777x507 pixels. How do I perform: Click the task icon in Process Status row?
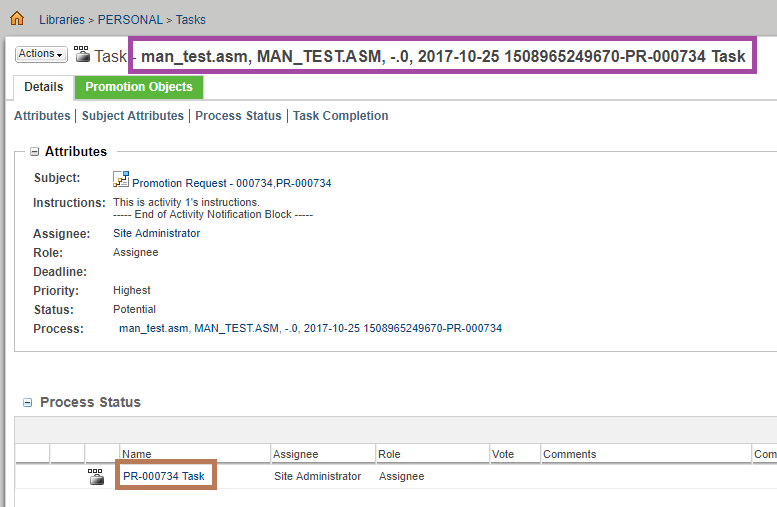click(96, 477)
